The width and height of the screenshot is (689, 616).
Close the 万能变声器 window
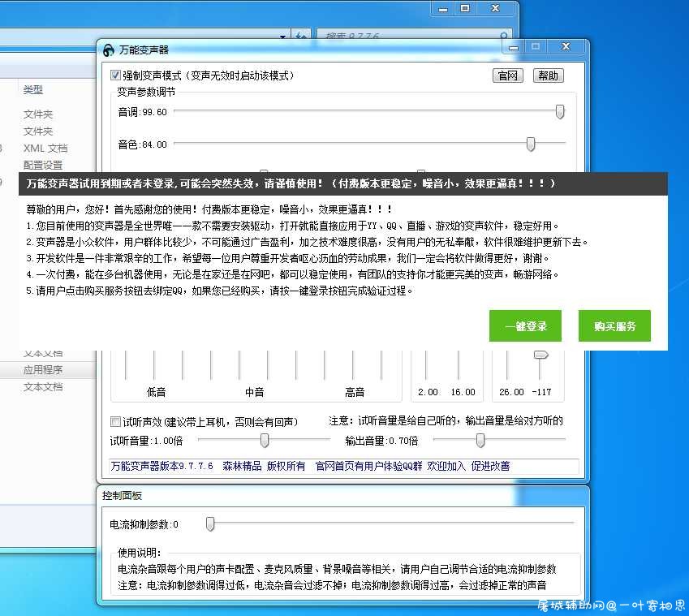tap(566, 46)
